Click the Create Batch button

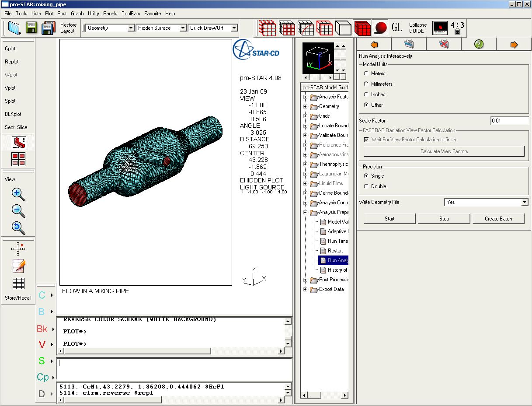coord(498,219)
